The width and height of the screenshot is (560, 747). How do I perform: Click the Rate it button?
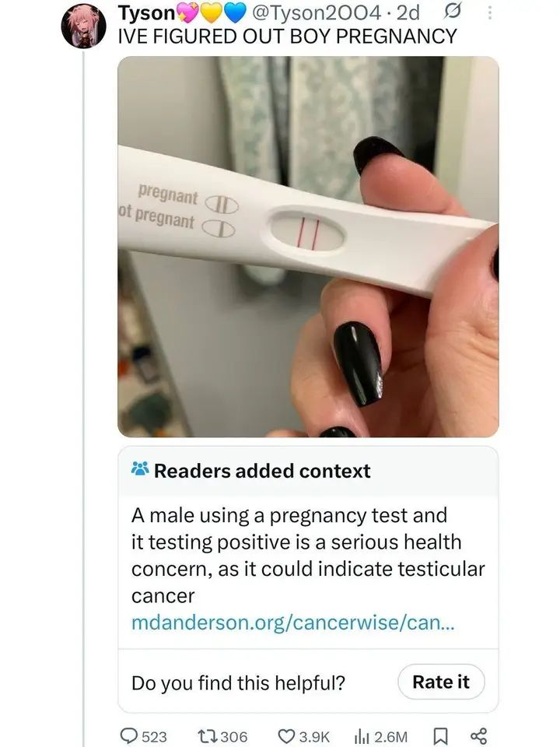click(441, 682)
